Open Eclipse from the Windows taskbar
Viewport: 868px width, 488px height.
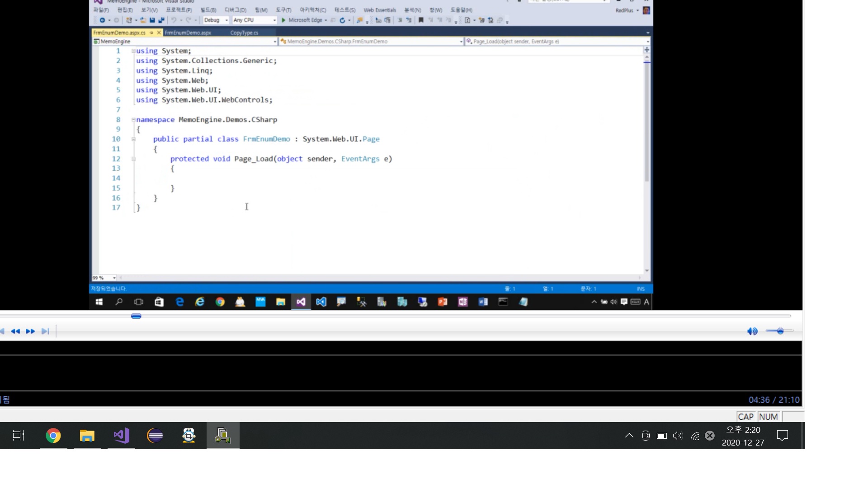155,436
